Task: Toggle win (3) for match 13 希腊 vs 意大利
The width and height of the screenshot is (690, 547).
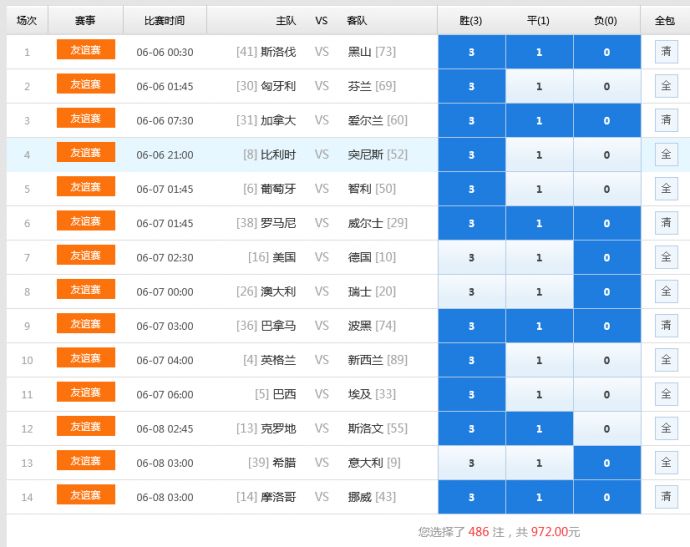Action: [471, 463]
